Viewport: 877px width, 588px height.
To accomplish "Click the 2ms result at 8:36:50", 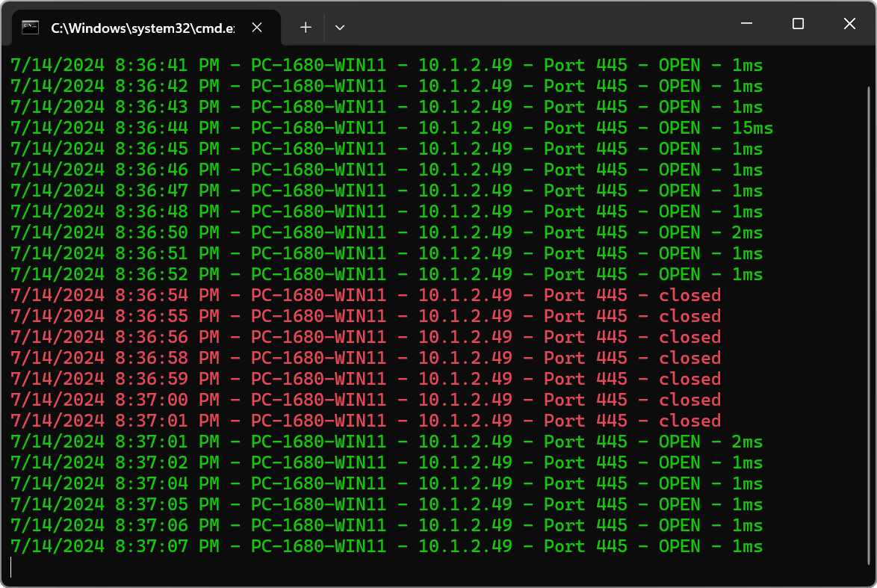I will (746, 232).
